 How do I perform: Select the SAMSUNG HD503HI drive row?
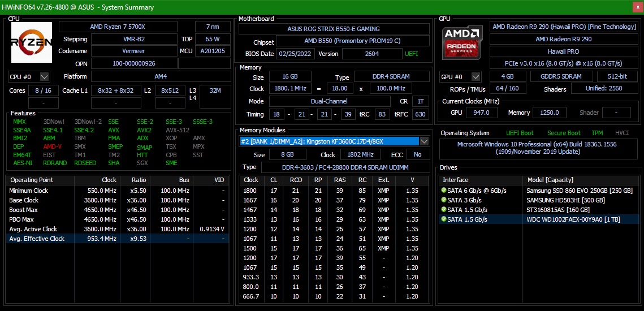[539, 200]
